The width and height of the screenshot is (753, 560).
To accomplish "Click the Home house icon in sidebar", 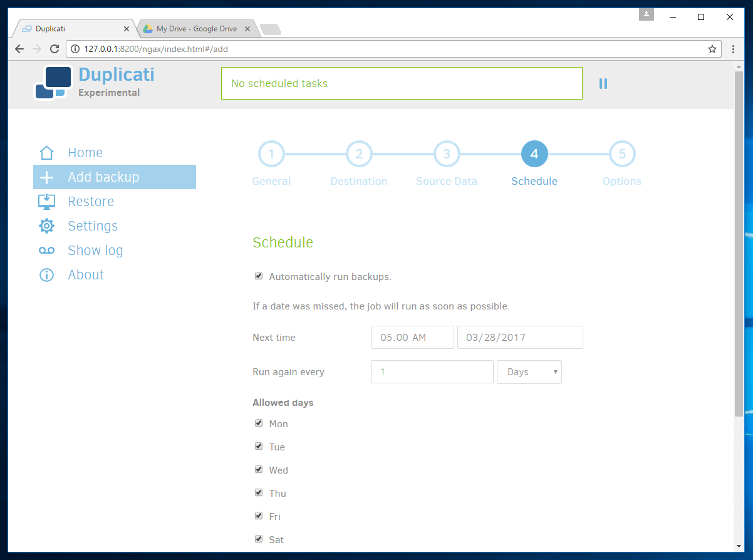I will coord(46,153).
